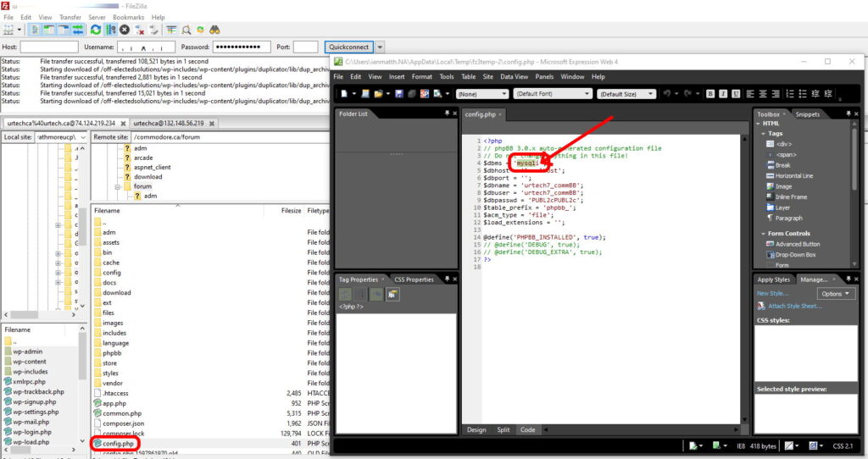The height and width of the screenshot is (459, 868).
Task: Switch to the Split view tab
Action: click(x=504, y=430)
